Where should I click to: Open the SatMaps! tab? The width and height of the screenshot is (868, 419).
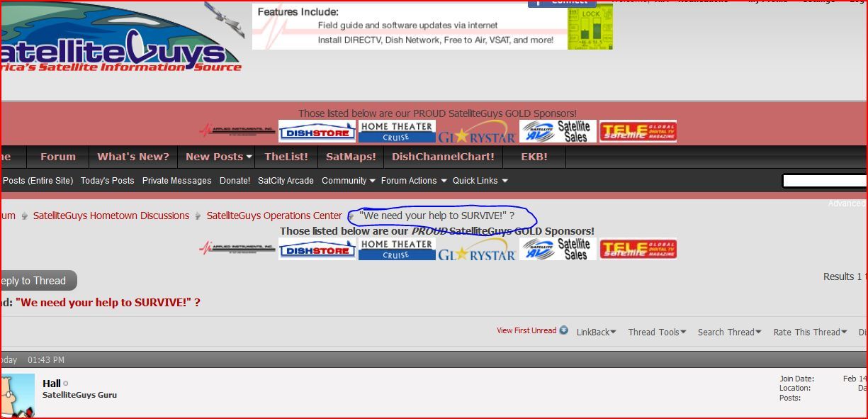[350, 157]
